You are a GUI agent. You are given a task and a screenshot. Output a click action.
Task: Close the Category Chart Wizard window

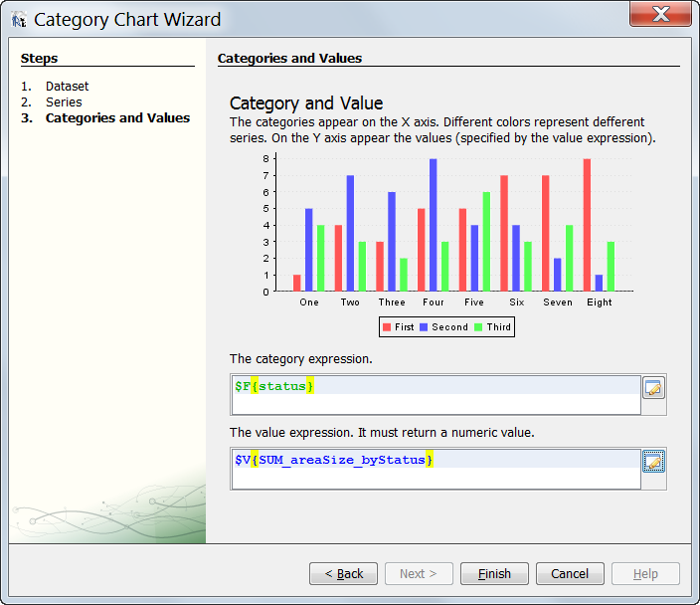coord(660,14)
